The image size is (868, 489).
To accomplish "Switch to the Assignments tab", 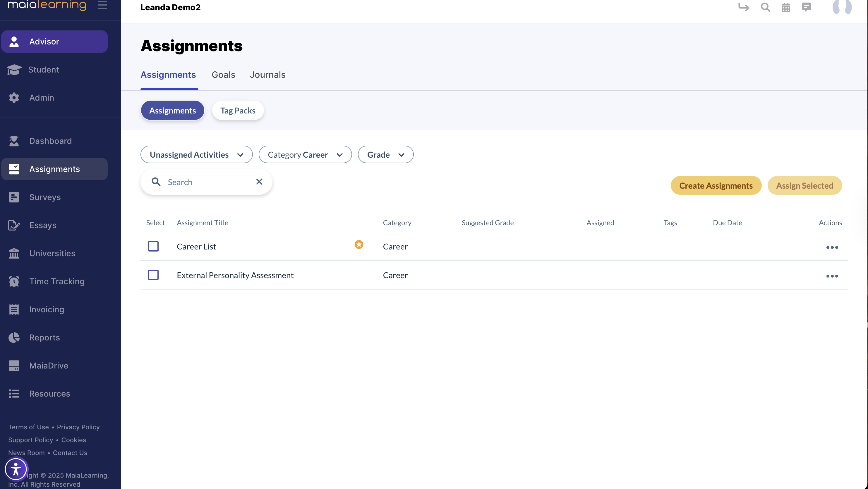I will coord(168,75).
